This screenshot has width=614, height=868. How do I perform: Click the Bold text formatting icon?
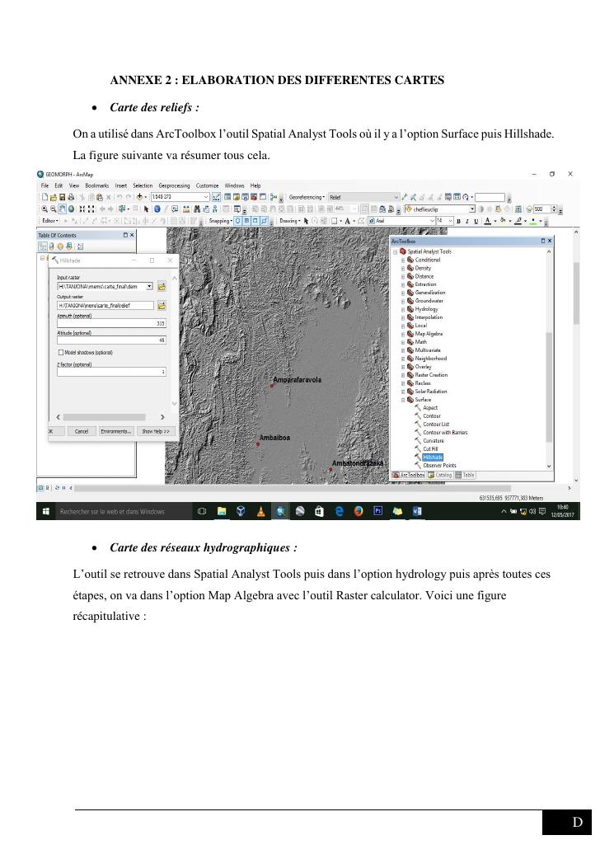pyautogui.click(x=459, y=221)
